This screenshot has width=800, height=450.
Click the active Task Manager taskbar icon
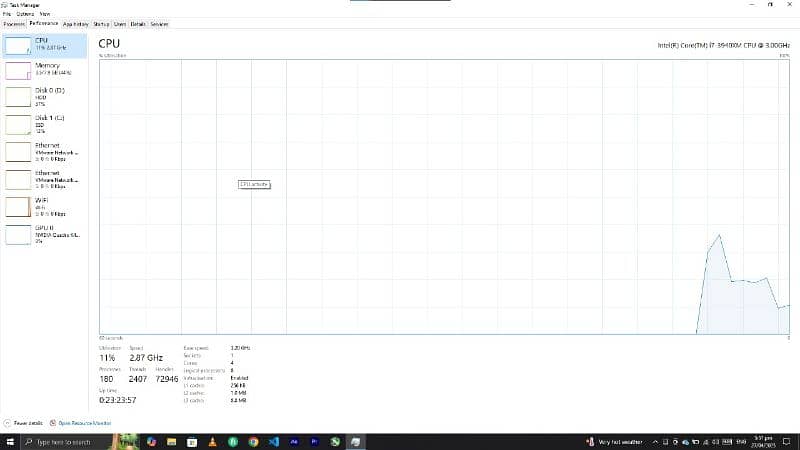(355, 442)
